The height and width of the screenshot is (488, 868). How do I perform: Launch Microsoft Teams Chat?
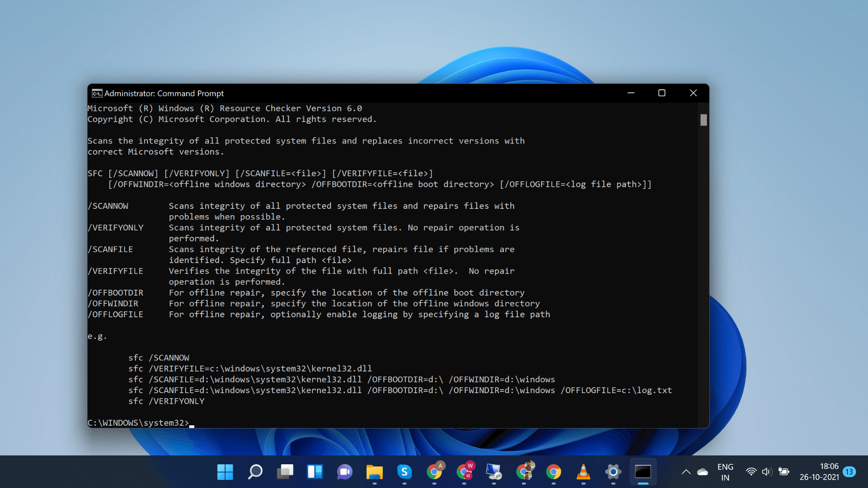pyautogui.click(x=345, y=471)
